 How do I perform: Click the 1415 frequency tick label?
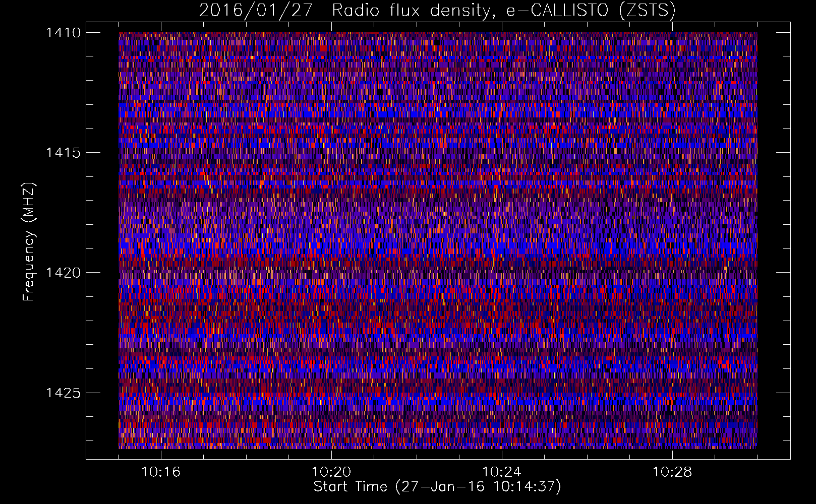coord(63,153)
